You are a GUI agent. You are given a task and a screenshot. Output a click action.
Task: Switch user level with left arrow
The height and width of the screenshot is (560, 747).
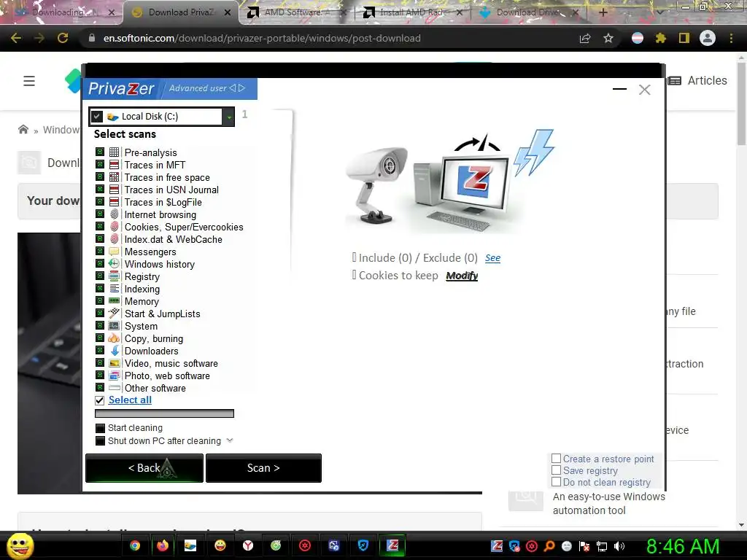click(x=233, y=88)
